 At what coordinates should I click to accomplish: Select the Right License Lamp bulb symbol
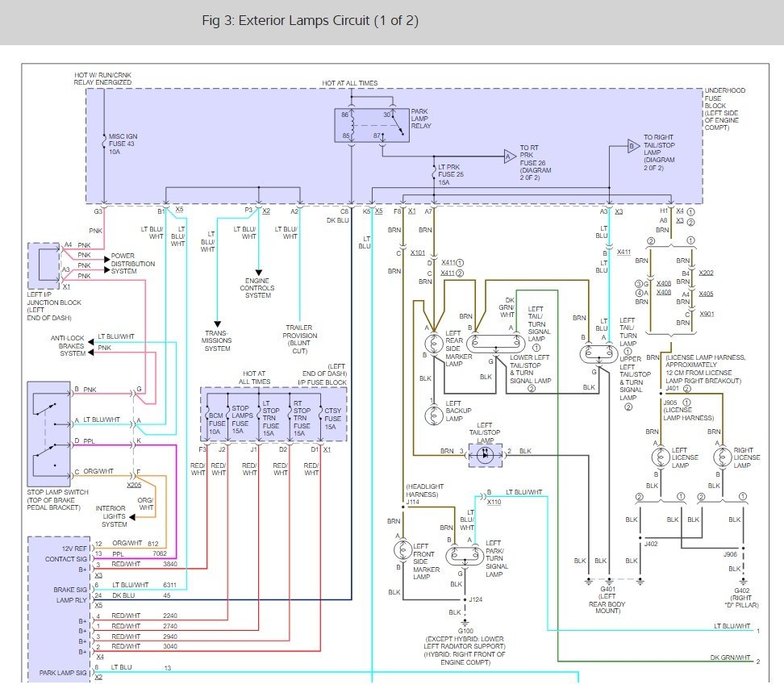(x=723, y=457)
